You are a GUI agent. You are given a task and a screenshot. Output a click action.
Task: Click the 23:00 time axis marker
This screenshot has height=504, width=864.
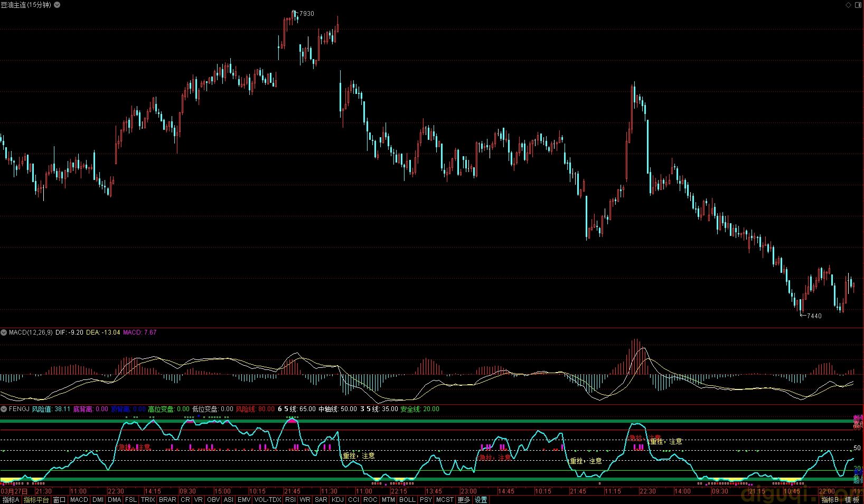click(x=468, y=491)
